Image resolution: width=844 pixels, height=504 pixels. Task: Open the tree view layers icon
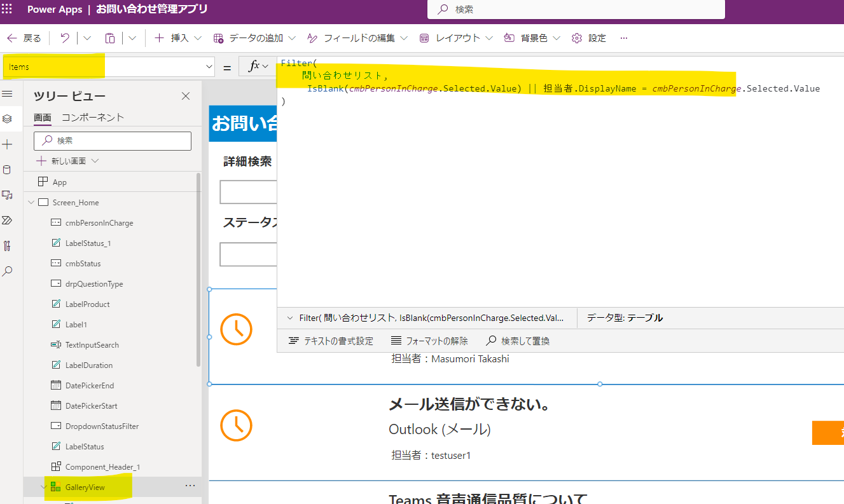pos(7,119)
